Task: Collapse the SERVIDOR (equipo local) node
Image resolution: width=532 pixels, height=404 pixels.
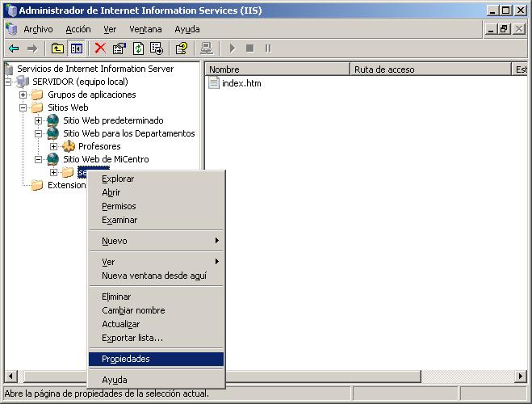Action: click(7, 82)
